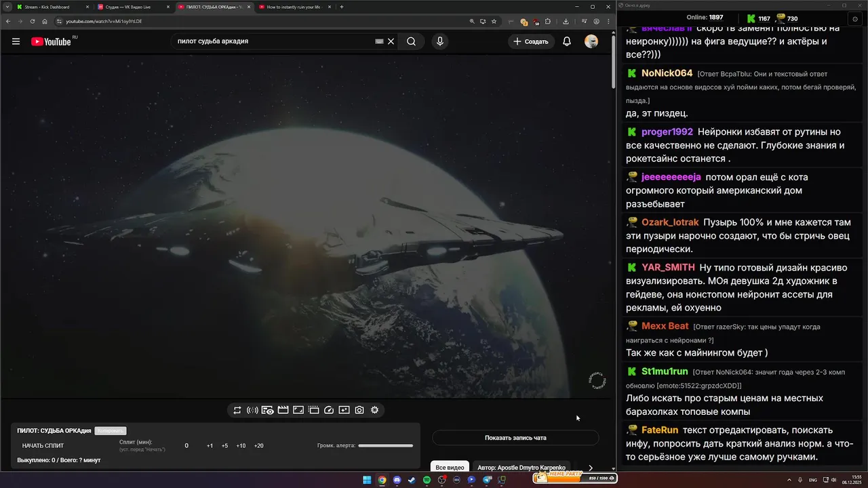
Task: Open playback speed gauge icon
Action: pos(329,410)
